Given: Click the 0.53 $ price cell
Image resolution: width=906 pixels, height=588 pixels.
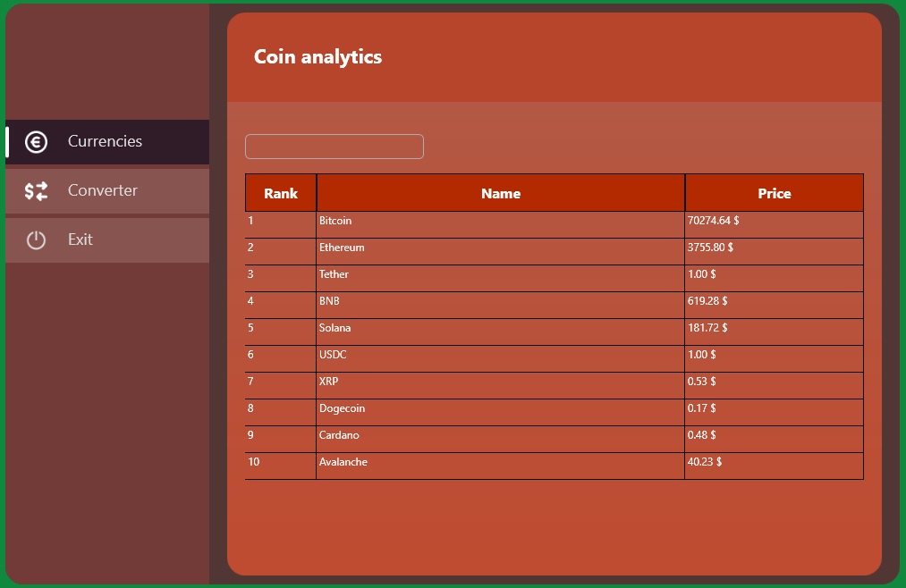Looking at the screenshot, I should (775, 385).
